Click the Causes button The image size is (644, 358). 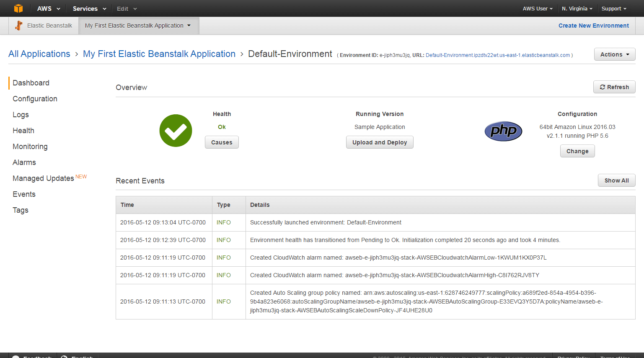pyautogui.click(x=222, y=142)
